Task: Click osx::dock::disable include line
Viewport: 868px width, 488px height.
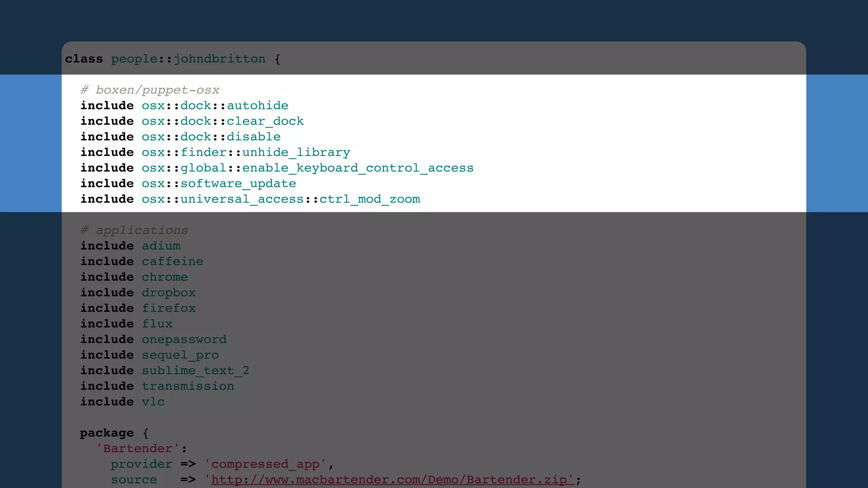Action: tap(211, 137)
